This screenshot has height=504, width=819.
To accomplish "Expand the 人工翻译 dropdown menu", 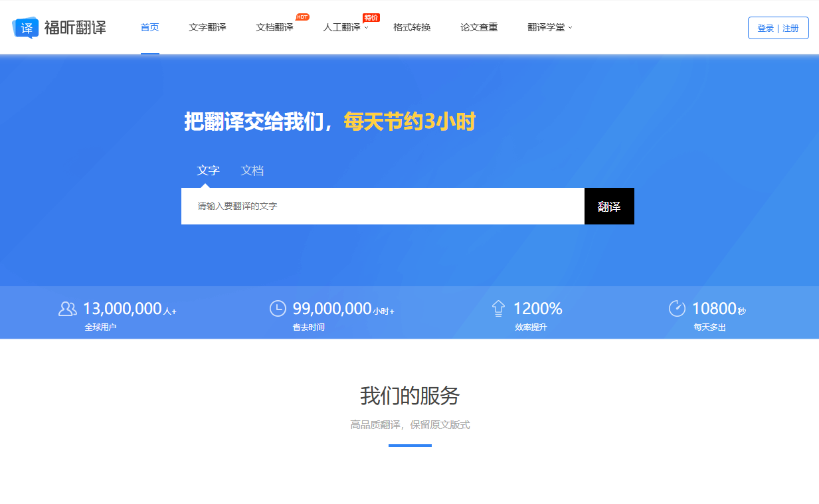I will [x=345, y=27].
